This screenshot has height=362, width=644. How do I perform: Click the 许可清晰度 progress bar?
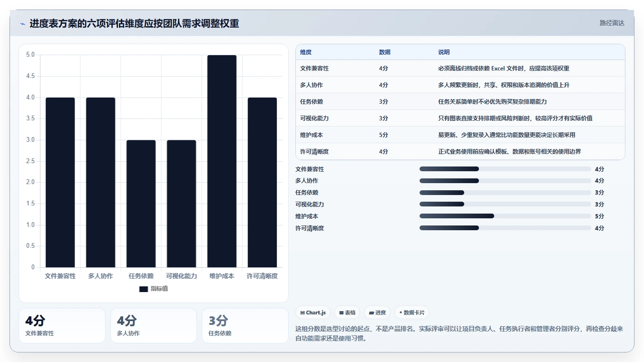[505, 228]
